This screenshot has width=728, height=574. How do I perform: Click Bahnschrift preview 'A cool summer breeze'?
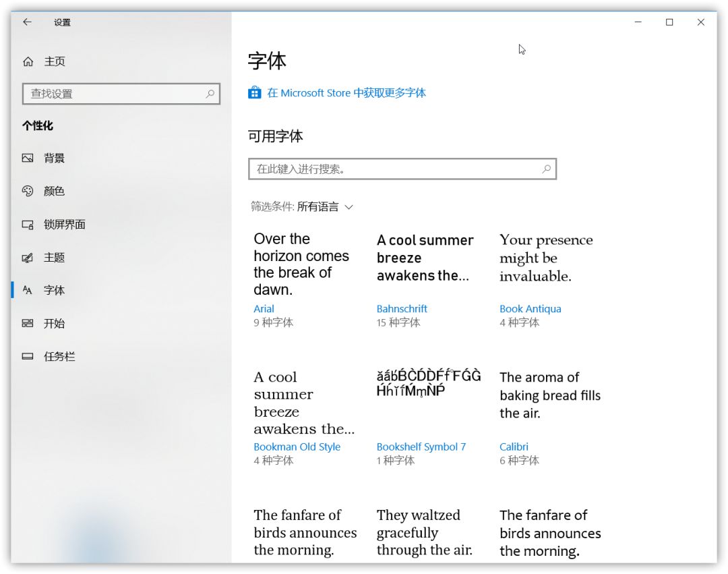pos(425,258)
